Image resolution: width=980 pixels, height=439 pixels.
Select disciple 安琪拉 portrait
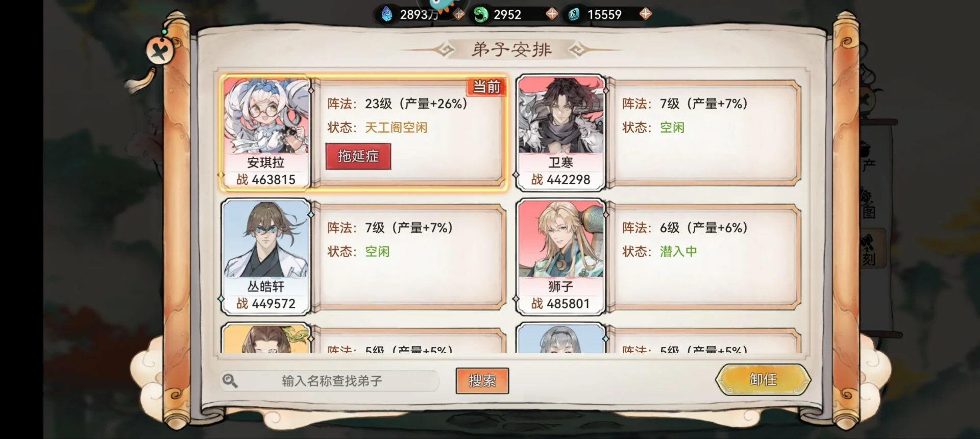pos(266,132)
